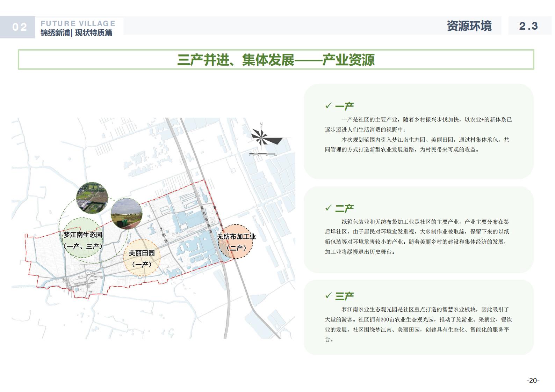Click the line 加工业将缓慢退出历史舞台。
Screen dimensions: 555x392
(360, 252)
